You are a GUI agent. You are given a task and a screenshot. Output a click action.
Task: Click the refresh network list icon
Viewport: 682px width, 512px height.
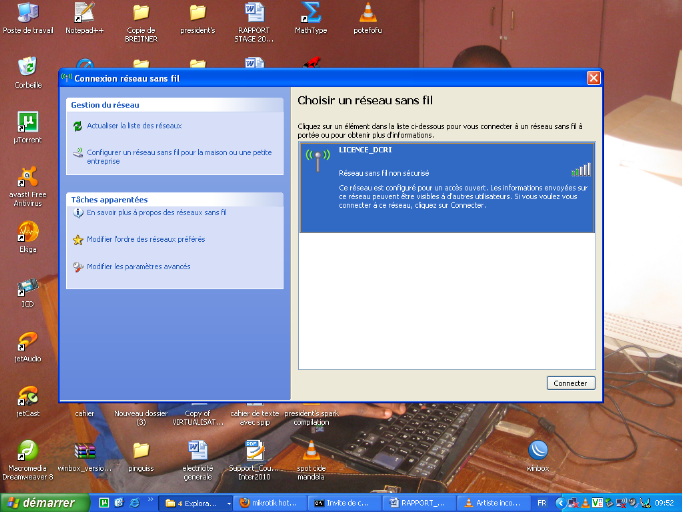[78, 126]
